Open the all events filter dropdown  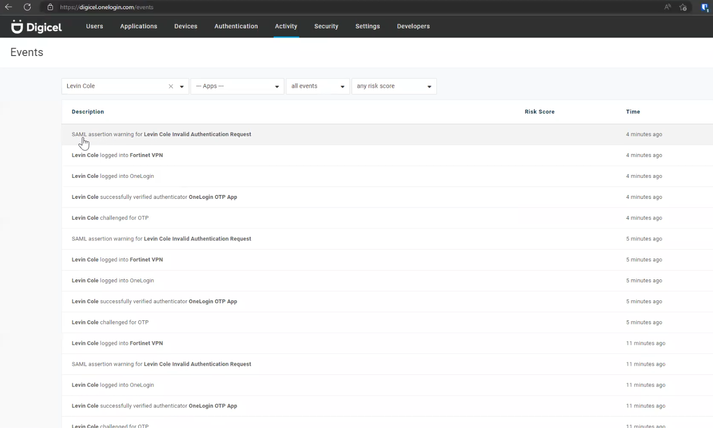tap(318, 86)
